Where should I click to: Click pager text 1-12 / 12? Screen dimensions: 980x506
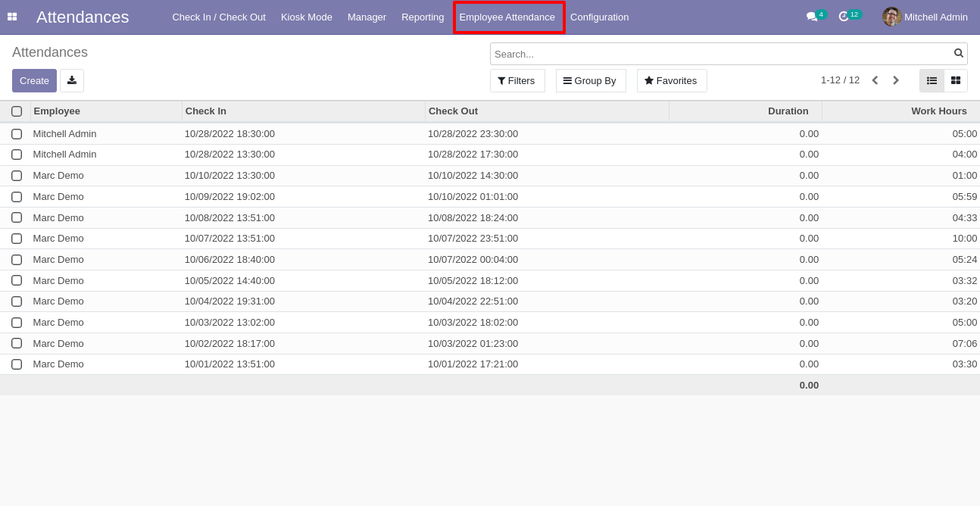click(840, 80)
